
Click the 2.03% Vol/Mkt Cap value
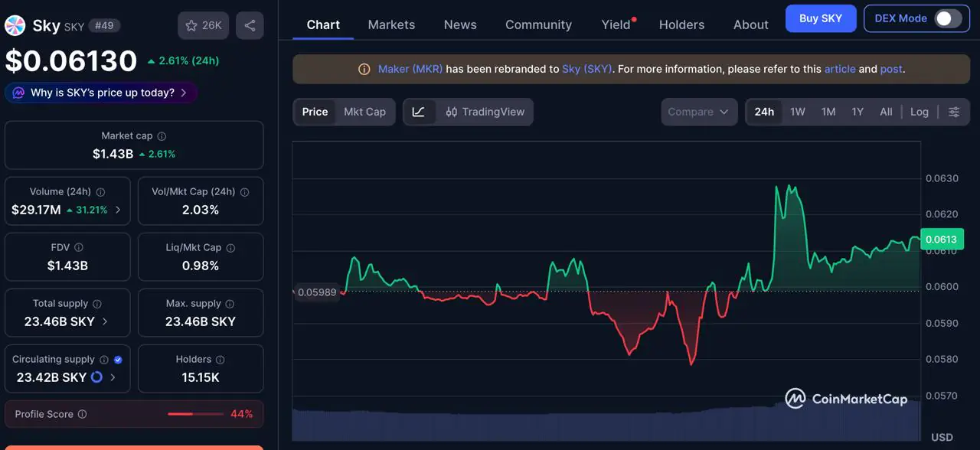pyautogui.click(x=201, y=210)
